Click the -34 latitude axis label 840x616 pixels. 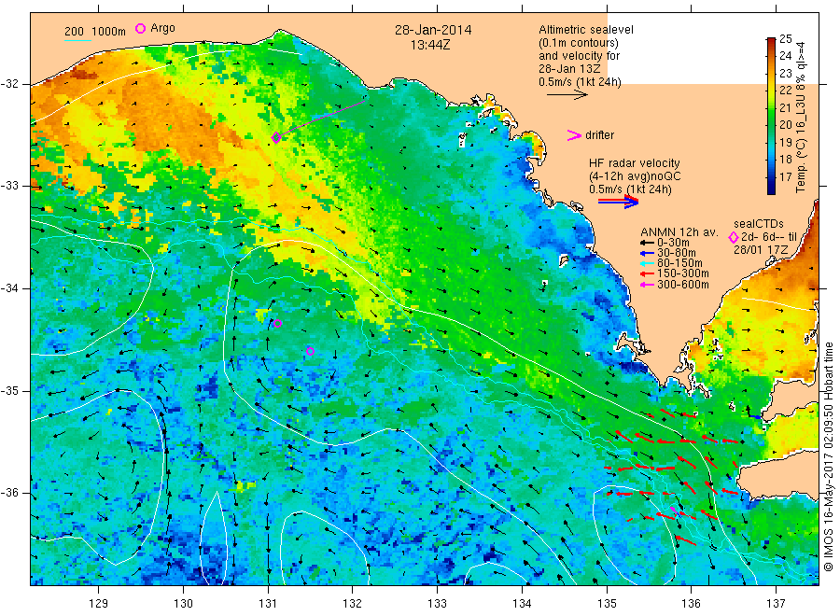(x=9, y=288)
